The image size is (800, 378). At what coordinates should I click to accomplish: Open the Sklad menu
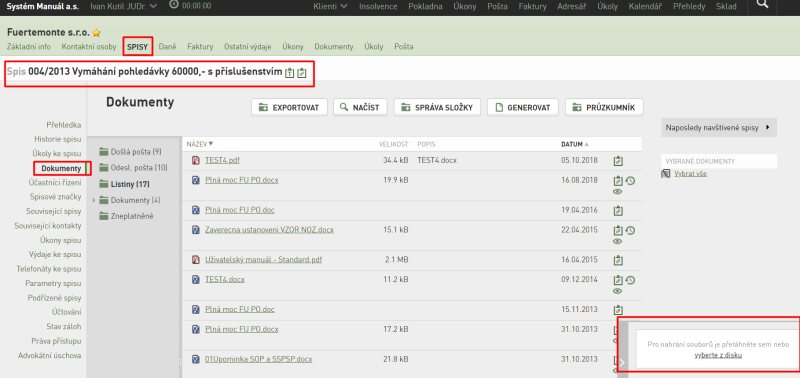click(726, 6)
